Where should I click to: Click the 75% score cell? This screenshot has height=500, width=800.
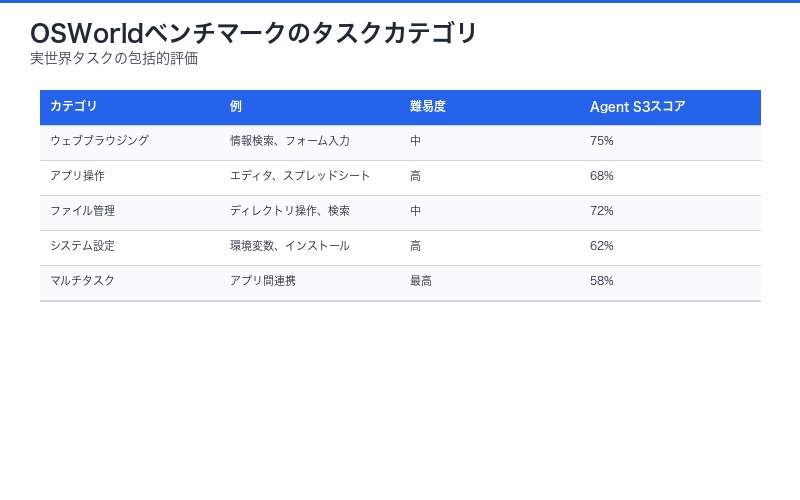coord(602,141)
